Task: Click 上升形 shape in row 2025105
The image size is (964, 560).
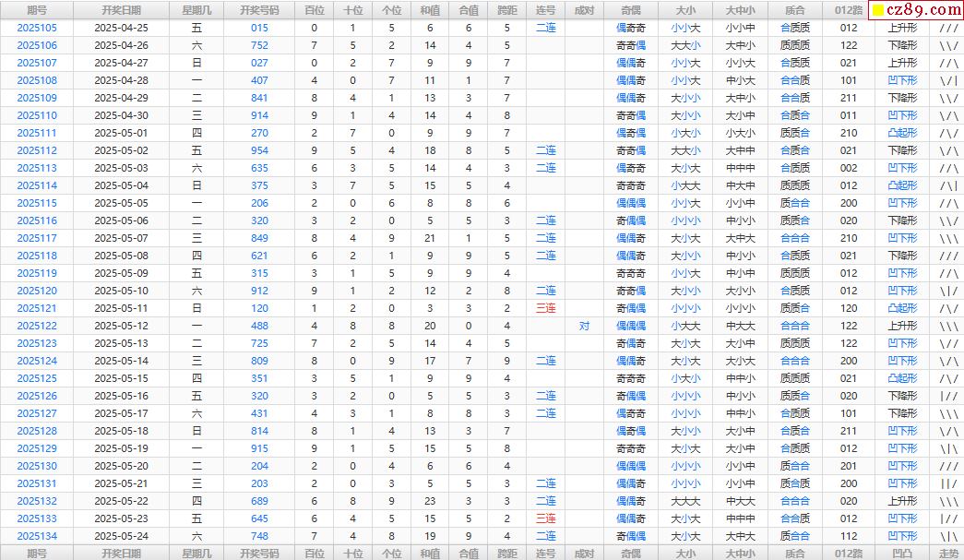Action: tap(902, 28)
